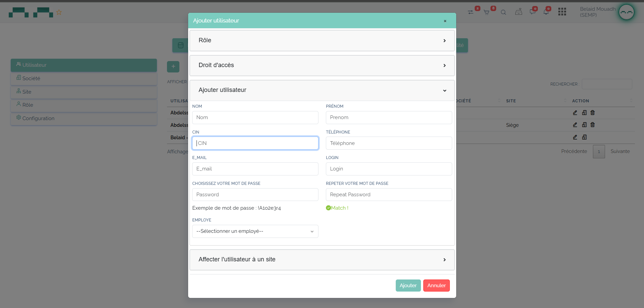644x308 pixels.
Task: Open the cash register icon
Action: click(519, 12)
